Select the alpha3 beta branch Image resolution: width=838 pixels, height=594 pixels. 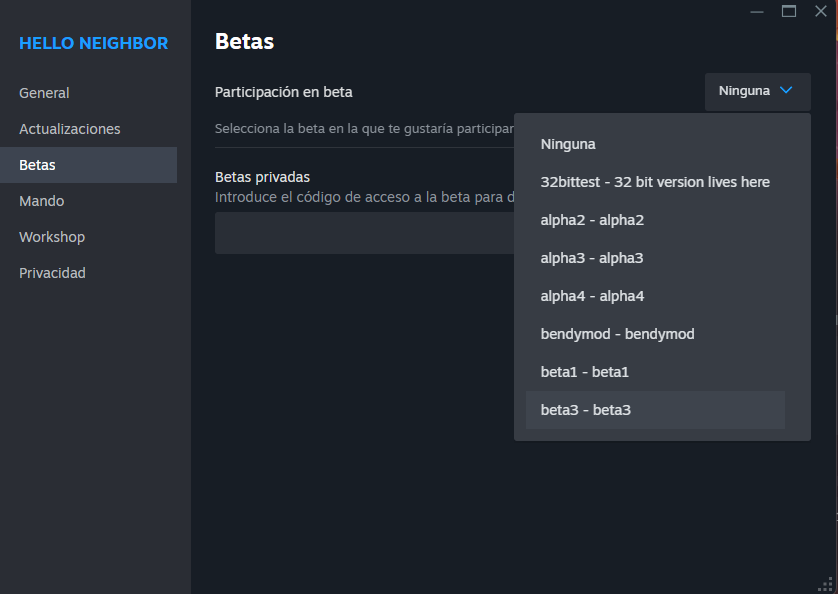coord(592,258)
